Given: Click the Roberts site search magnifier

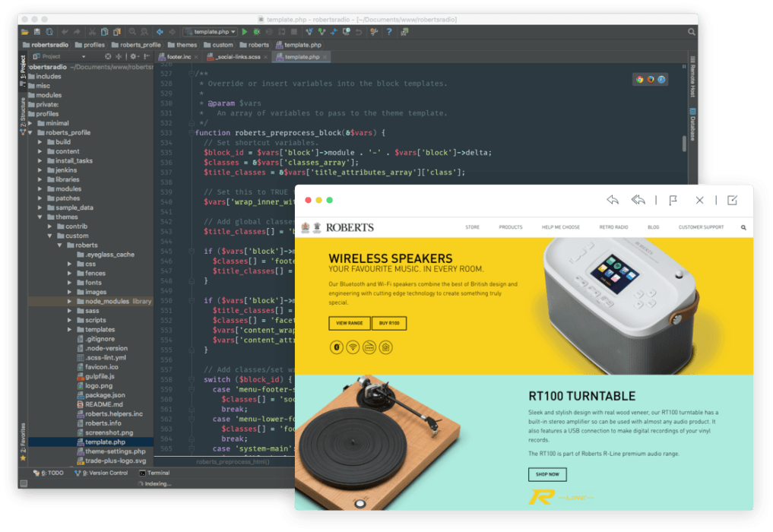Looking at the screenshot, I should click(743, 227).
